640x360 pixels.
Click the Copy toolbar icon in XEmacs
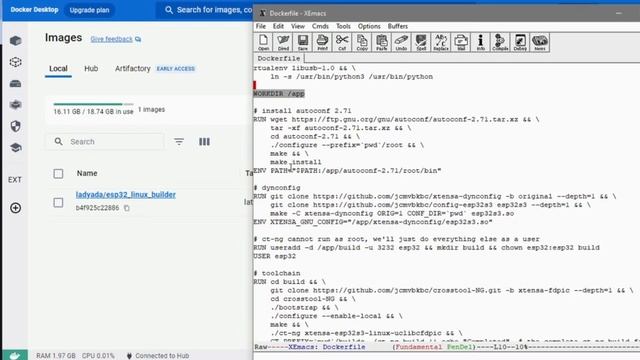(362, 42)
